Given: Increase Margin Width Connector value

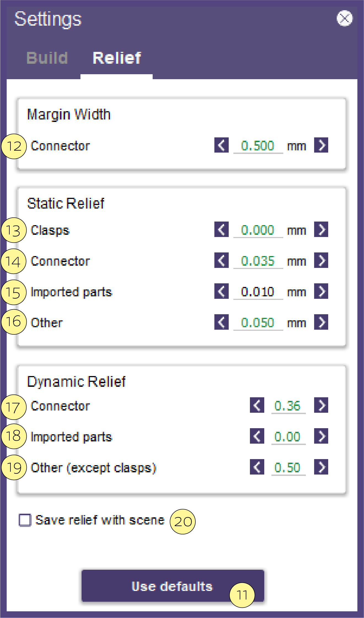Looking at the screenshot, I should coord(321,145).
